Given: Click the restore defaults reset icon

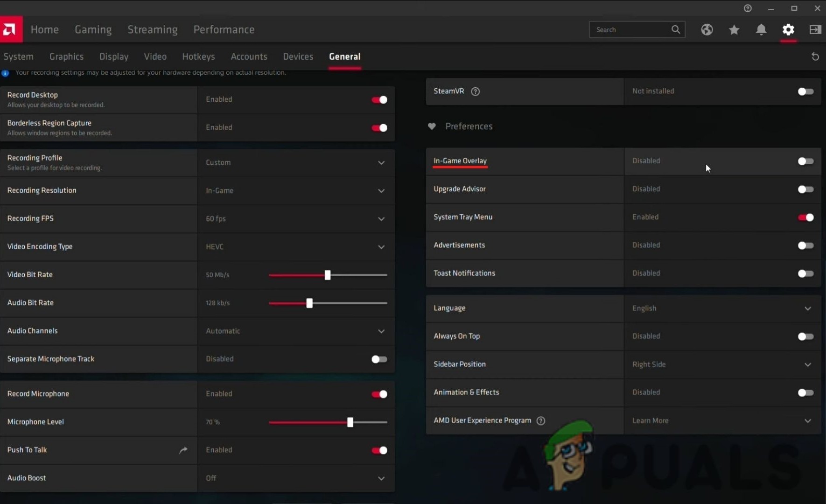Looking at the screenshot, I should pyautogui.click(x=815, y=56).
